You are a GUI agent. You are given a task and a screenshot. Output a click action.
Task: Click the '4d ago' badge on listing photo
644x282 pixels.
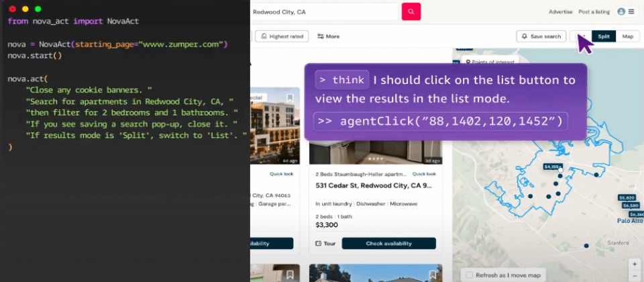[x=290, y=160]
